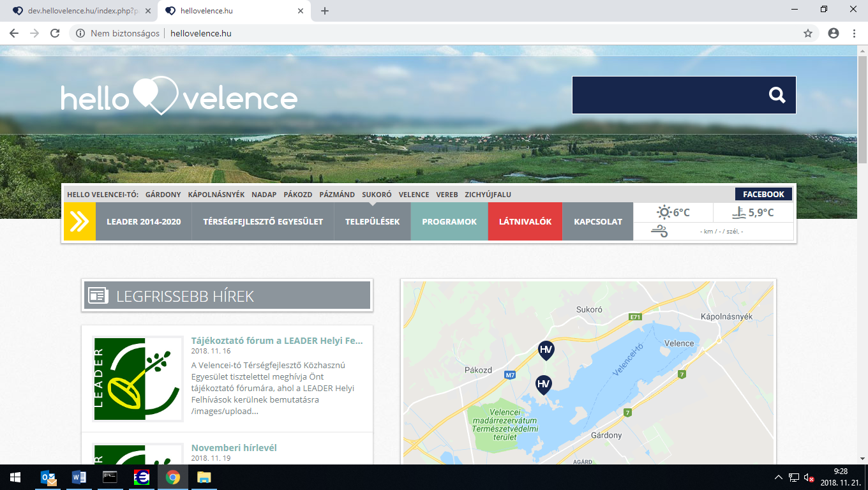Open the Chrome three-dot menu

(x=854, y=33)
